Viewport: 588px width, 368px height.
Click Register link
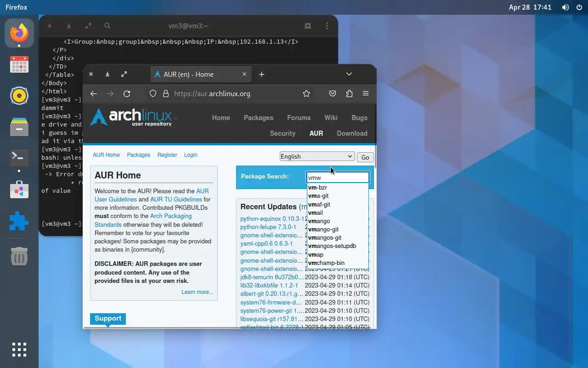[167, 155]
